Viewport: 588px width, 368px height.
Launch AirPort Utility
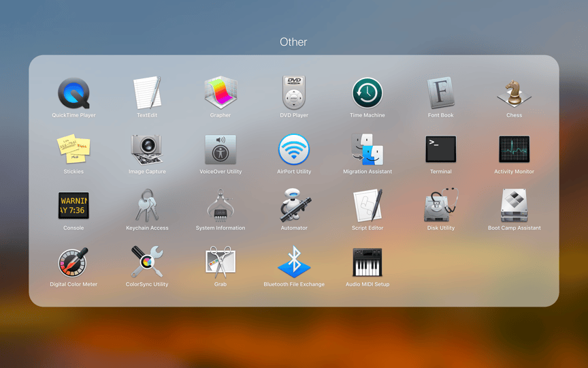click(x=294, y=149)
